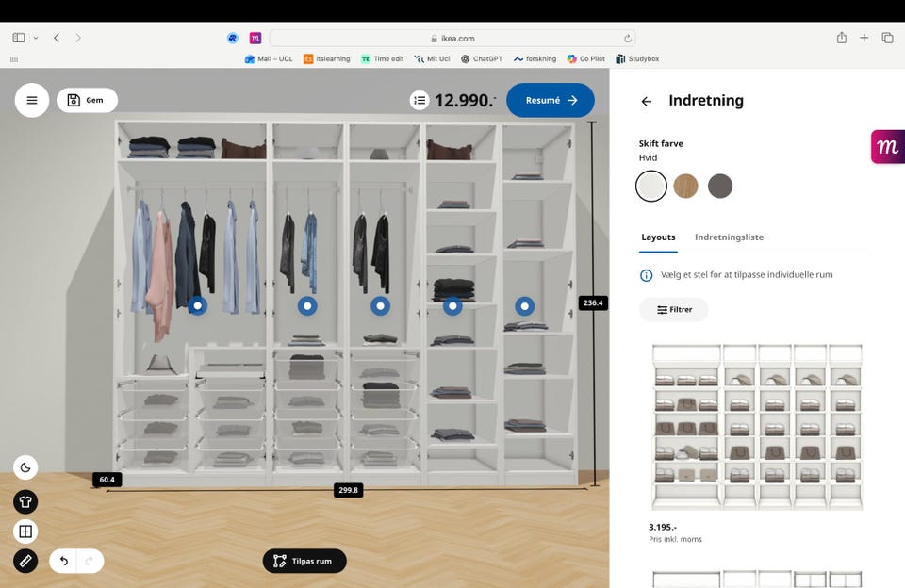Save design with Gem button
This screenshot has width=905, height=588.
[87, 100]
